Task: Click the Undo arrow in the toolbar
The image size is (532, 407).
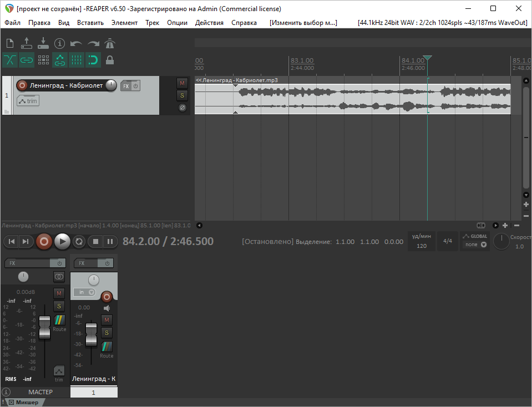Action: pyautogui.click(x=77, y=43)
